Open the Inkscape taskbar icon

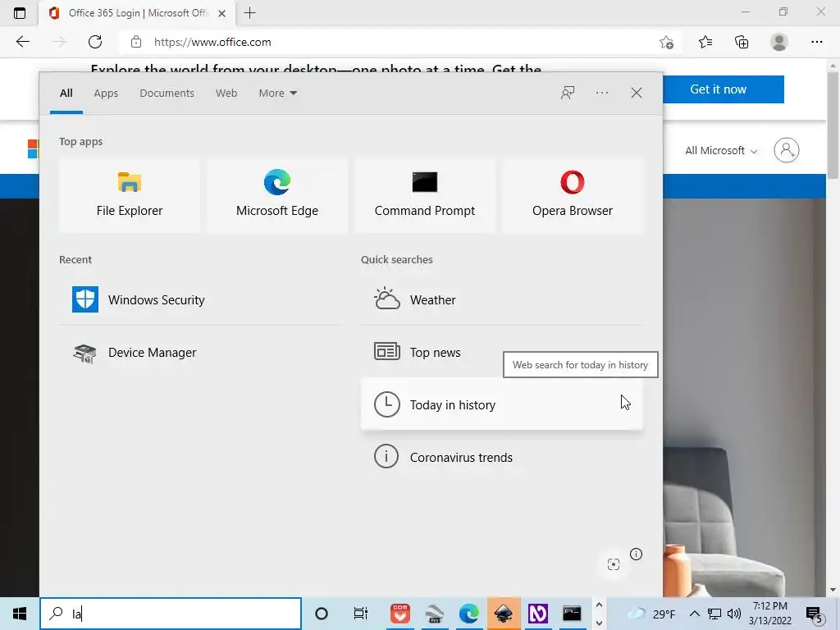click(504, 614)
